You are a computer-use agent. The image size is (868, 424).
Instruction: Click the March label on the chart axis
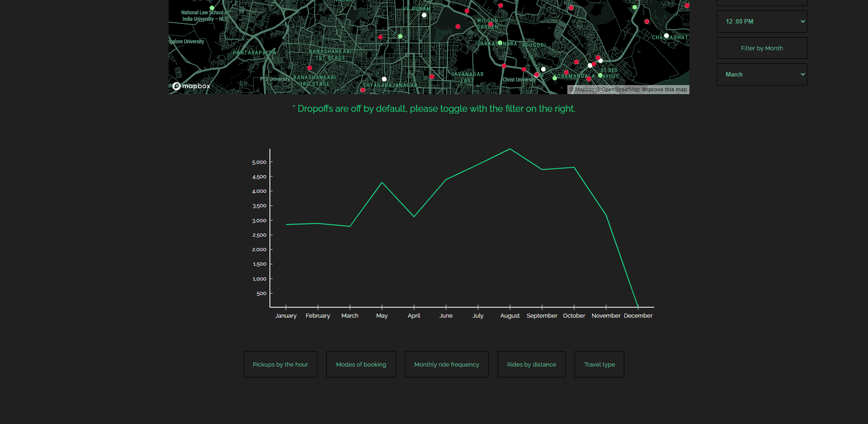pos(350,316)
